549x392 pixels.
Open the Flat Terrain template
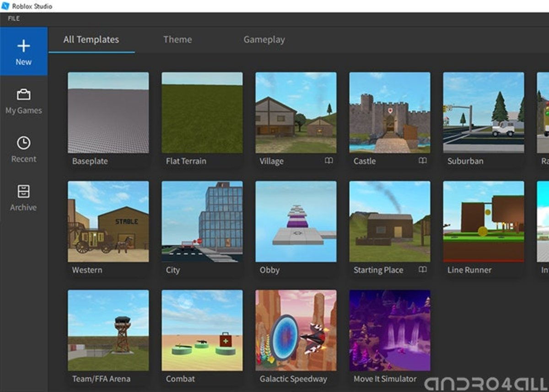(x=201, y=114)
